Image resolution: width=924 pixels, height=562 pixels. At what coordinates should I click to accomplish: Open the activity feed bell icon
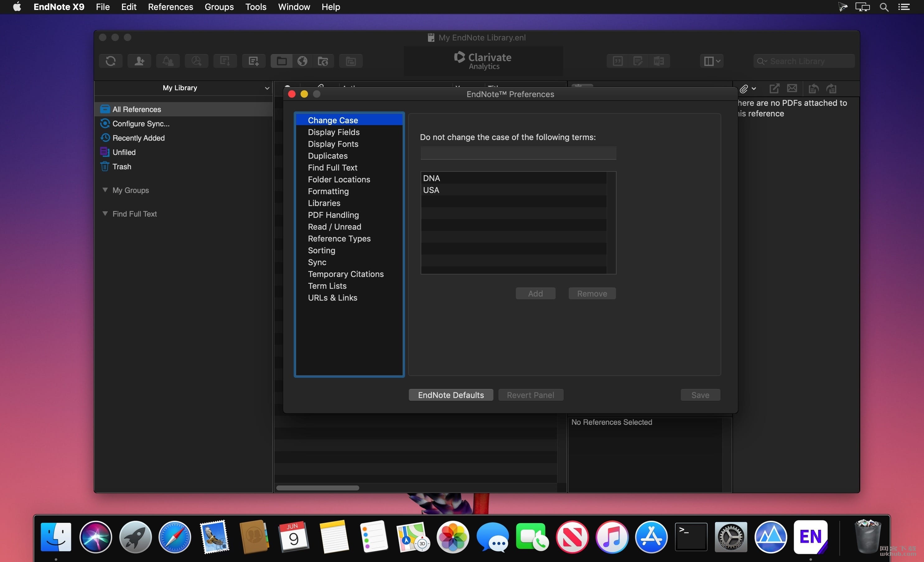coord(168,61)
